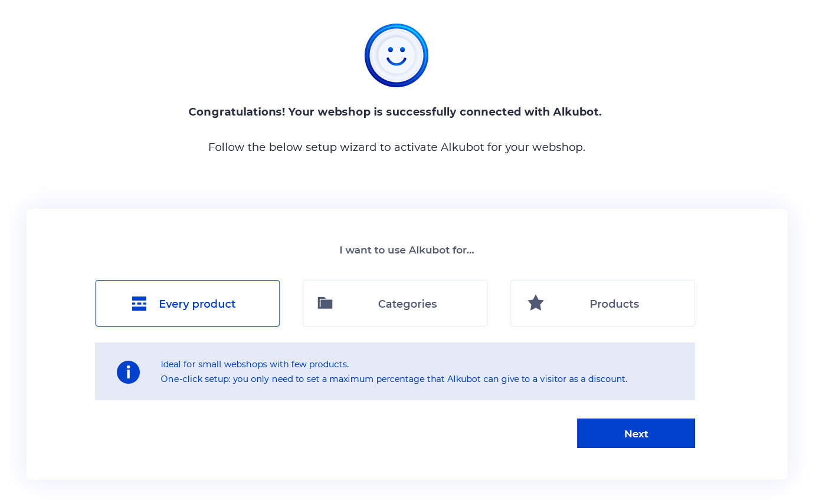Pick the Products option card
Screen dimensions: 816x504
pos(602,303)
